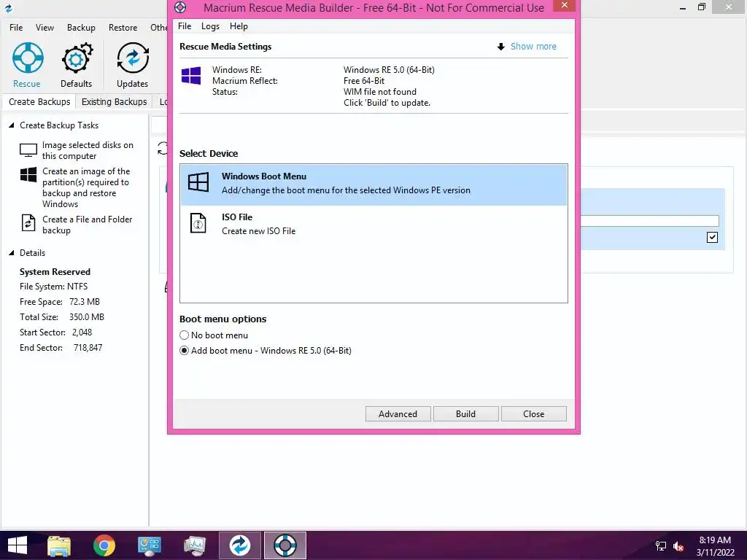Click the Macrium Reflect app icon in title bar
This screenshot has width=747, height=560.
click(x=8, y=7)
